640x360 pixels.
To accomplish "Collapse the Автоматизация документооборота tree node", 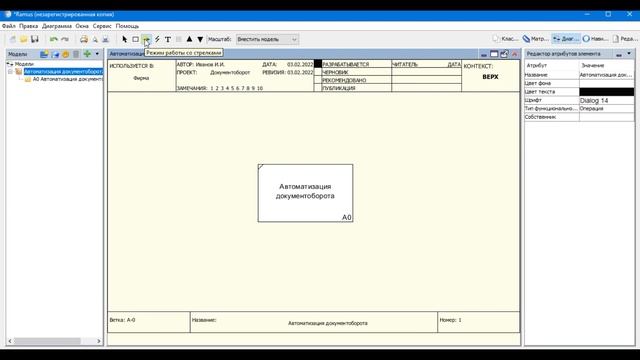I will 10,71.
